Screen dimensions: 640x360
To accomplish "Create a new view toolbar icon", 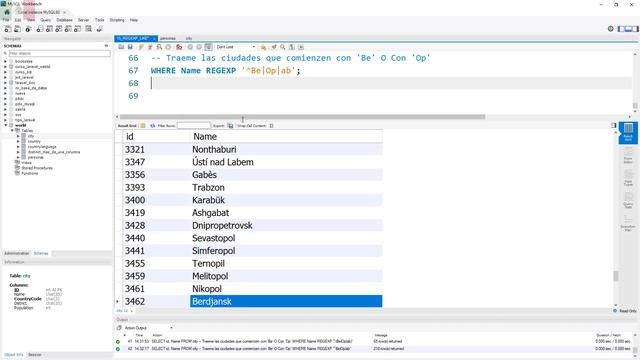I will tap(59, 29).
